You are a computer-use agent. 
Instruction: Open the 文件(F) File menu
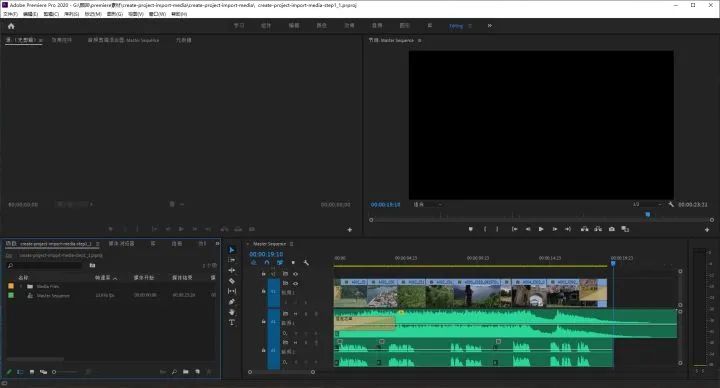pyautogui.click(x=10, y=14)
